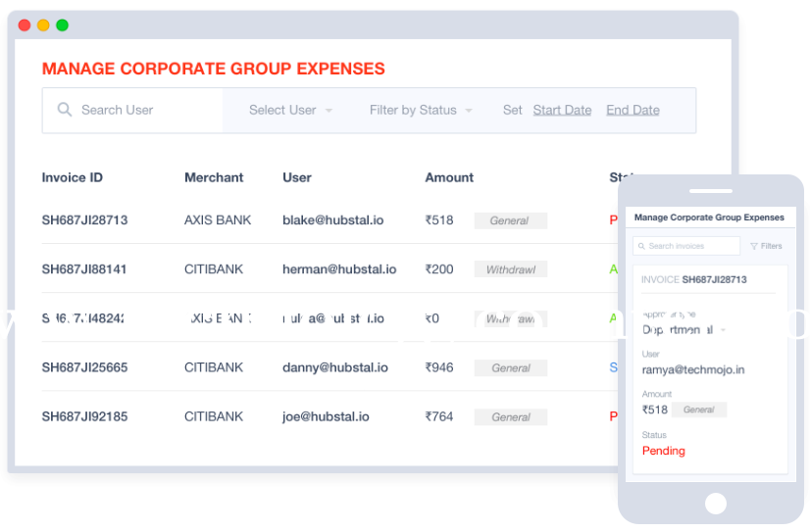This screenshot has width=810, height=532.
Task: Click the CITIBANK merchant for joe@hubstal.io
Action: (x=214, y=416)
